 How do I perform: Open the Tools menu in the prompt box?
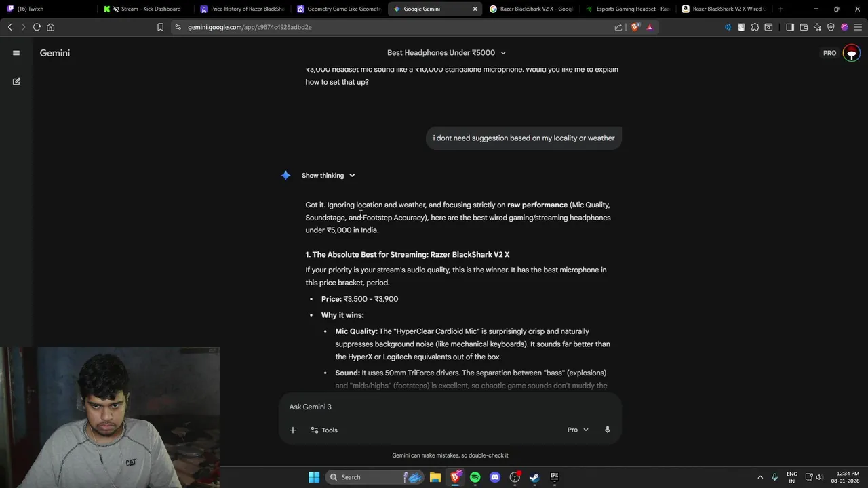(x=323, y=430)
